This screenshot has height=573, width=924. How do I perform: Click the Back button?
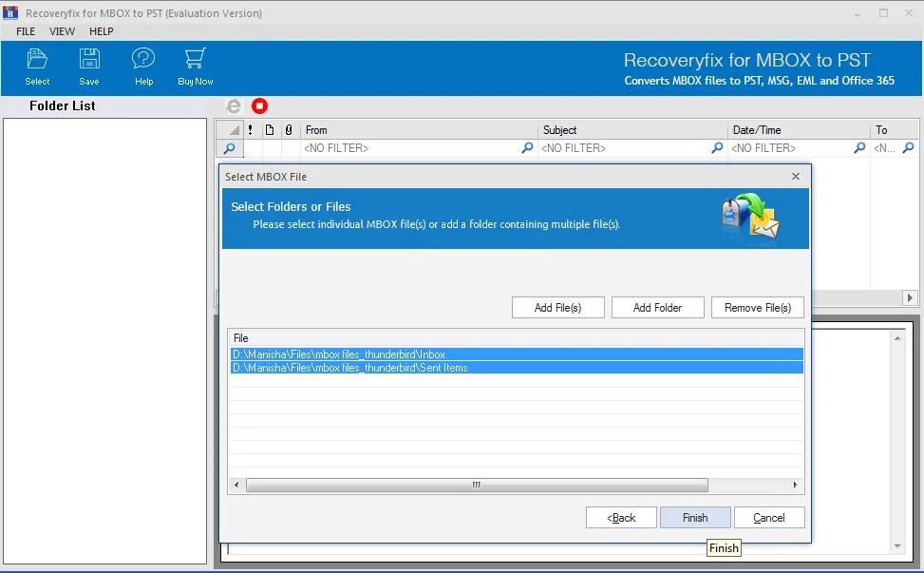(621, 518)
